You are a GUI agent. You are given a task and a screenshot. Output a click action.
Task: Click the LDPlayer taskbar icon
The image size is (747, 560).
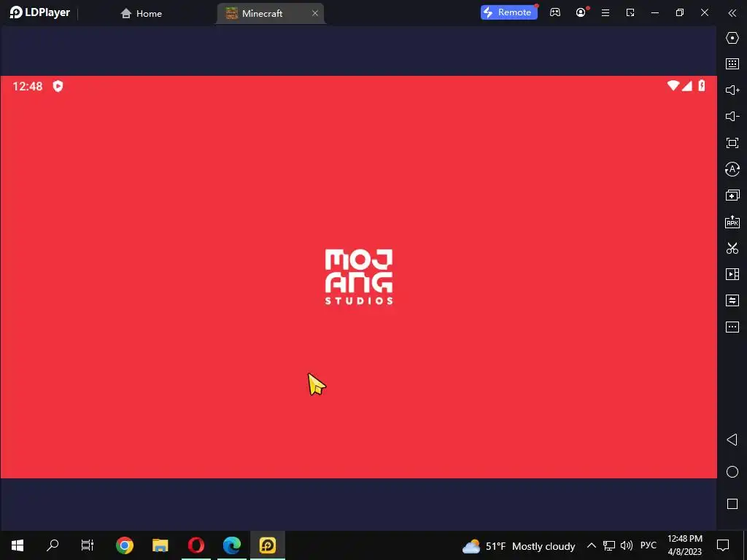(x=267, y=545)
